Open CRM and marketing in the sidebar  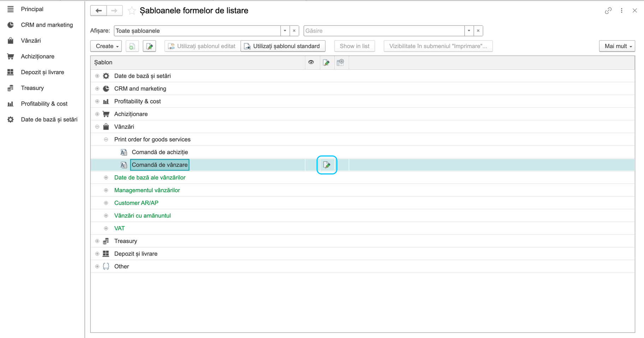[42, 25]
